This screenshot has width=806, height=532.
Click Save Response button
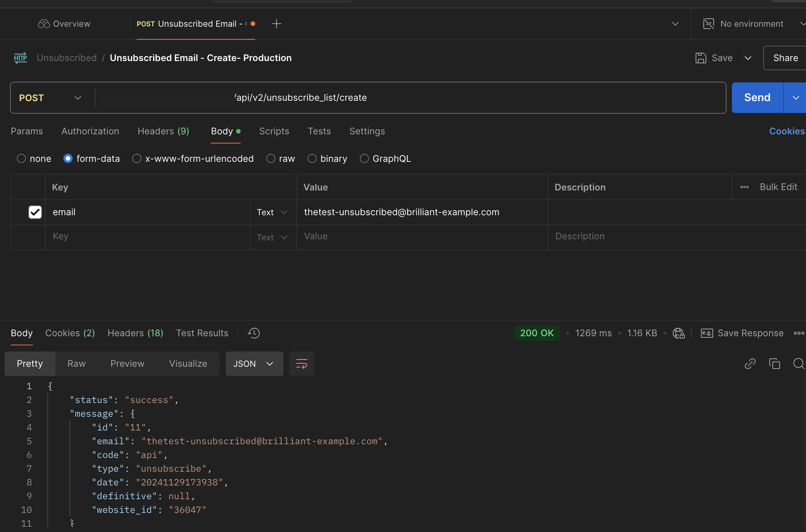coord(742,333)
